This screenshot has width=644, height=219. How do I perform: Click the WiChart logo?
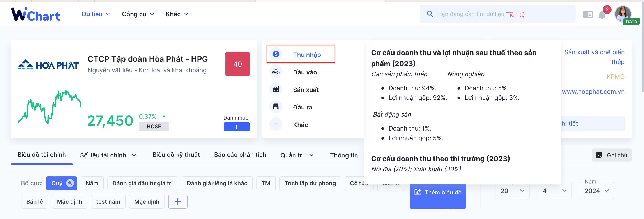[36, 14]
